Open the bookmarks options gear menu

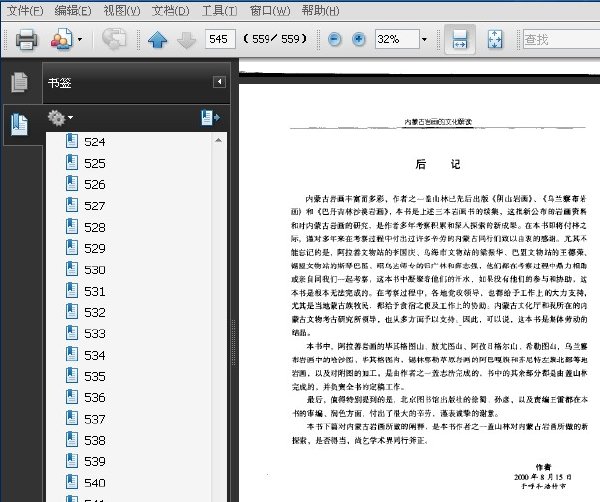coord(60,118)
